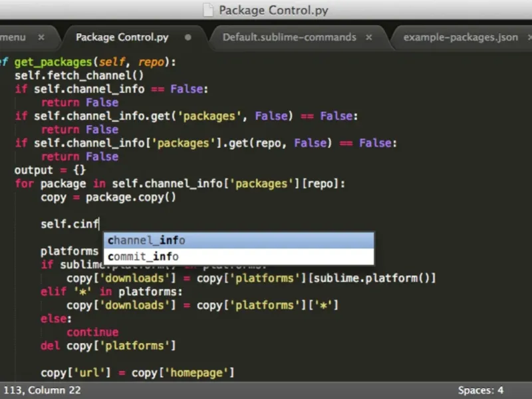Click the 'continue' statement
The width and height of the screenshot is (532, 399).
point(92,332)
